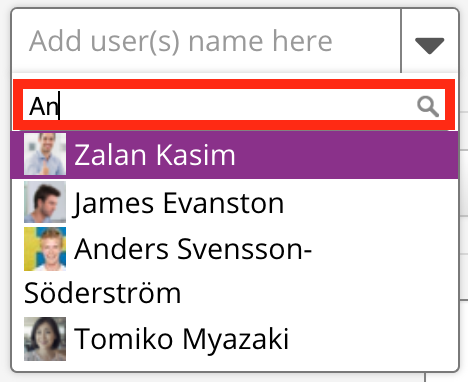
Task: Click the highlighted purple Zalan Kasim row
Action: (x=234, y=154)
